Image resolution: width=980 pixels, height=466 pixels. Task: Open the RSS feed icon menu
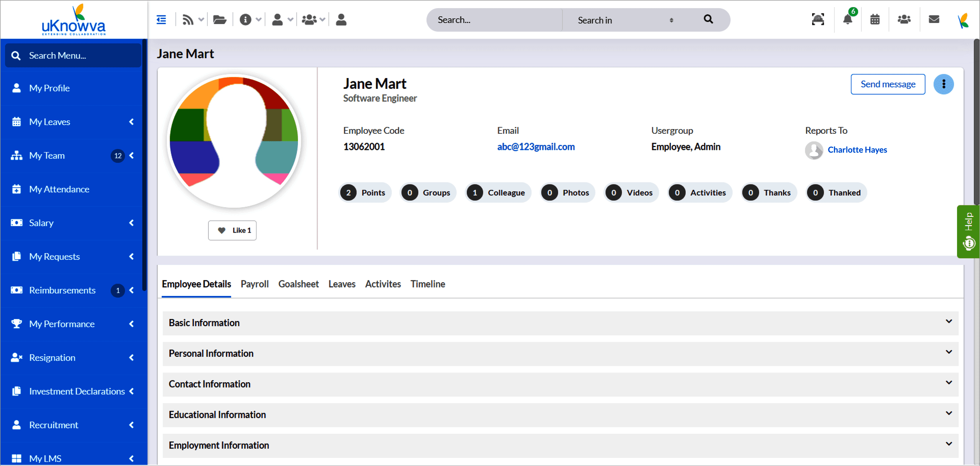[x=188, y=19]
